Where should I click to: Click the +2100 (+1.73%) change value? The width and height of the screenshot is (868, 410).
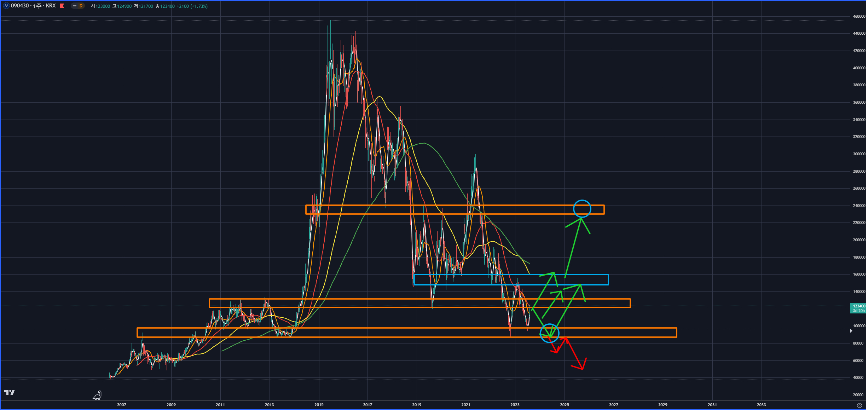(192, 6)
